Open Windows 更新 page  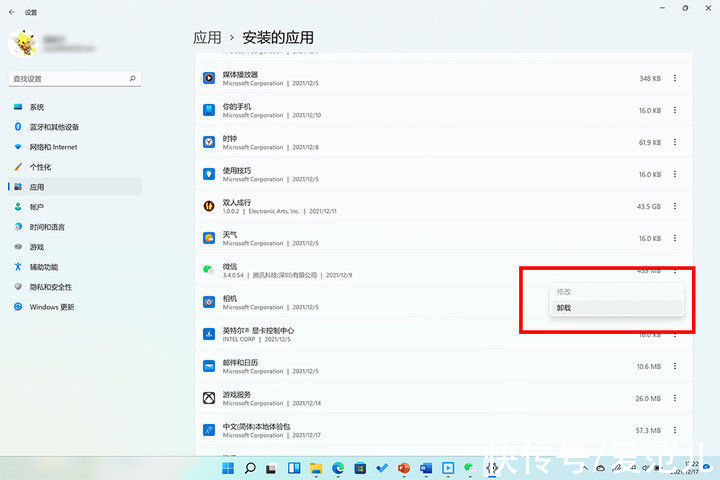(x=75, y=307)
